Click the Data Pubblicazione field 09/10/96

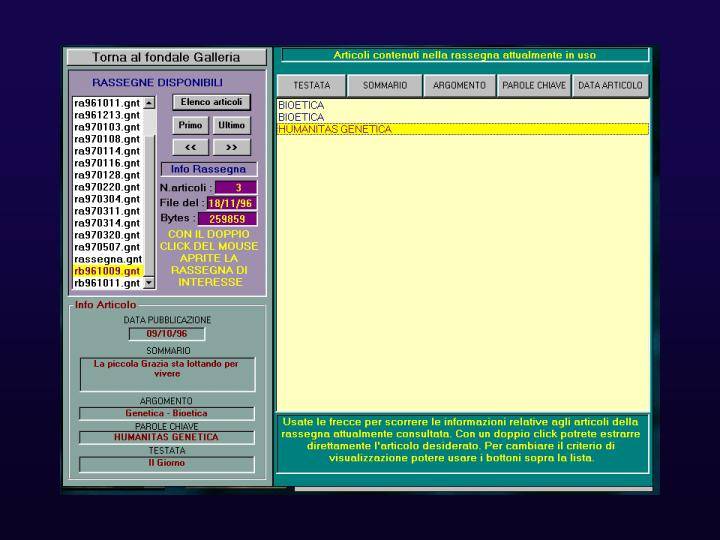click(167, 334)
